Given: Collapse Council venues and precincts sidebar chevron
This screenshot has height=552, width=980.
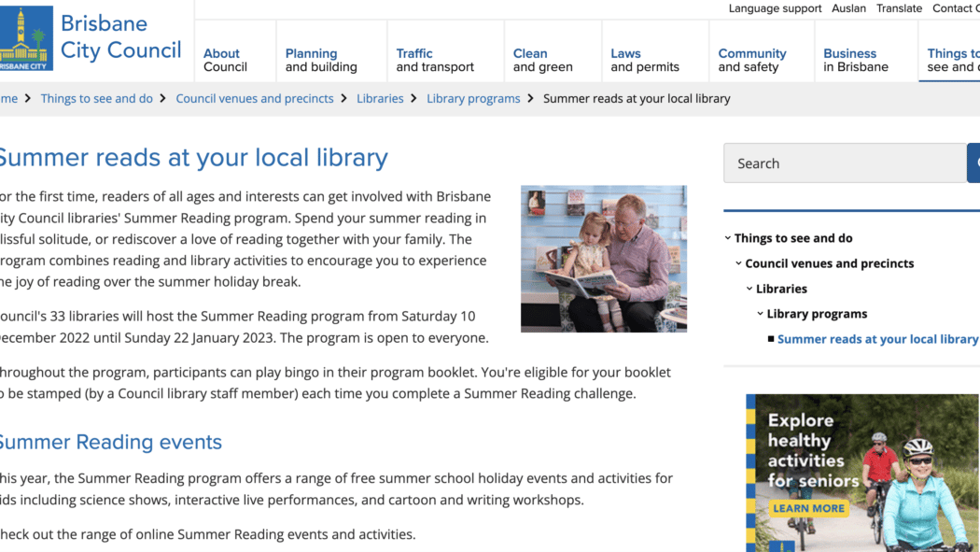Looking at the screenshot, I should click(739, 263).
